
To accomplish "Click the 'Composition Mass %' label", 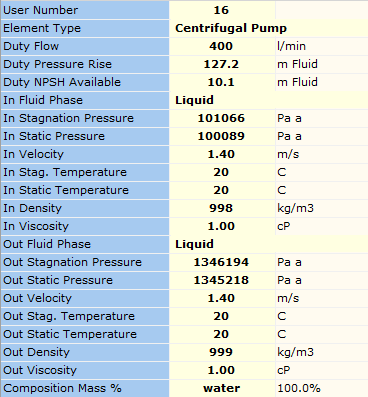I will (62, 388).
